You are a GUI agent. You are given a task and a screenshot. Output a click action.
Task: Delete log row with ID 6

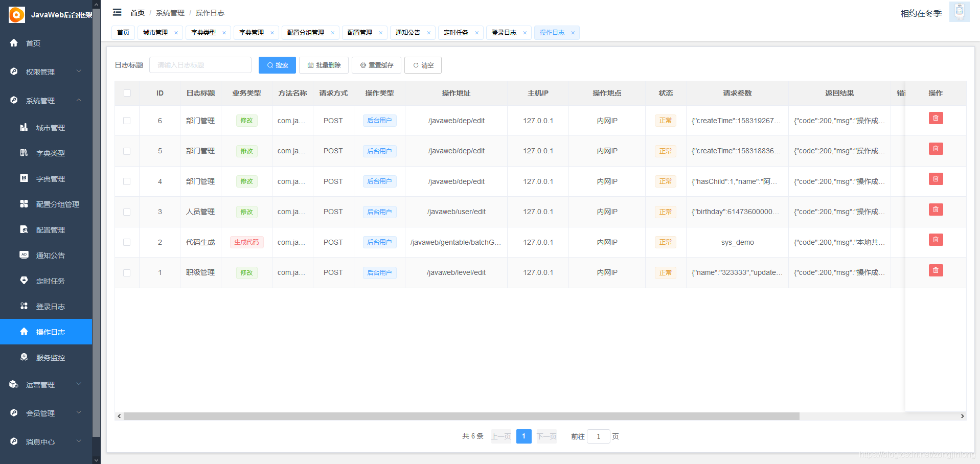pos(936,119)
